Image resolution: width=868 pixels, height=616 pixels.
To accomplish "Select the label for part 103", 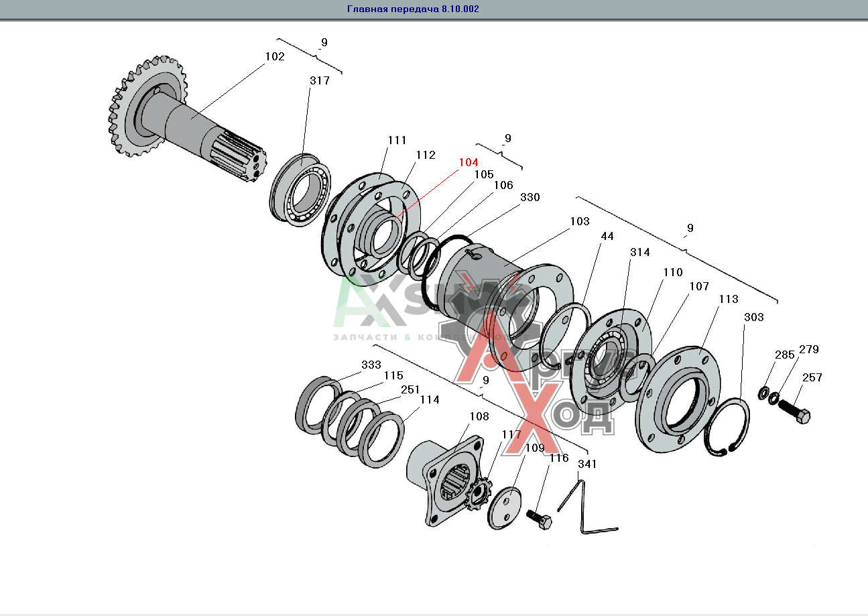I will (x=580, y=221).
